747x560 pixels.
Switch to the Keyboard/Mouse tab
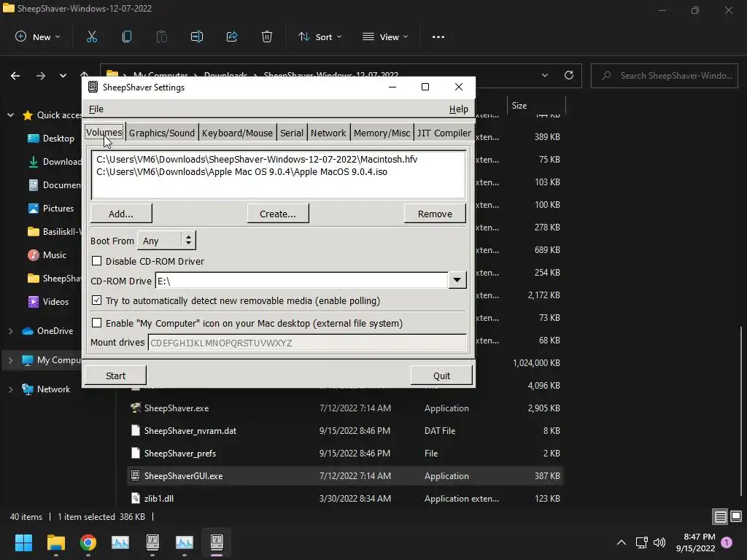pos(237,133)
